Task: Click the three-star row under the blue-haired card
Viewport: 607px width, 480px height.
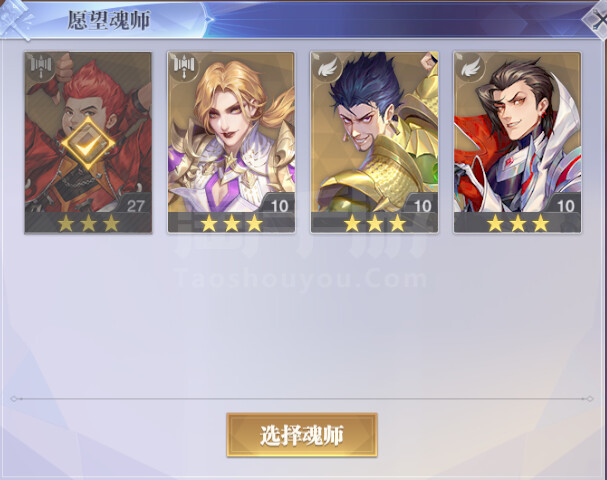Action: pos(374,223)
